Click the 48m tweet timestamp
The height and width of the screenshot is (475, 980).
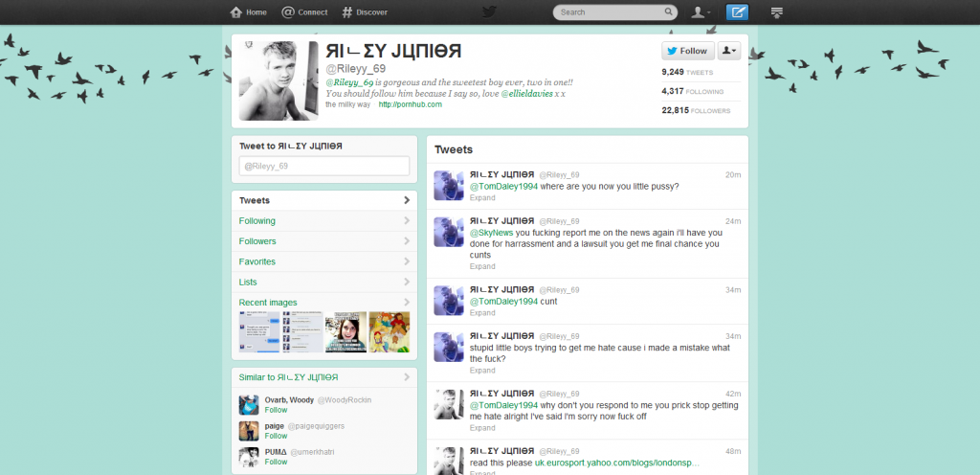pyautogui.click(x=733, y=451)
